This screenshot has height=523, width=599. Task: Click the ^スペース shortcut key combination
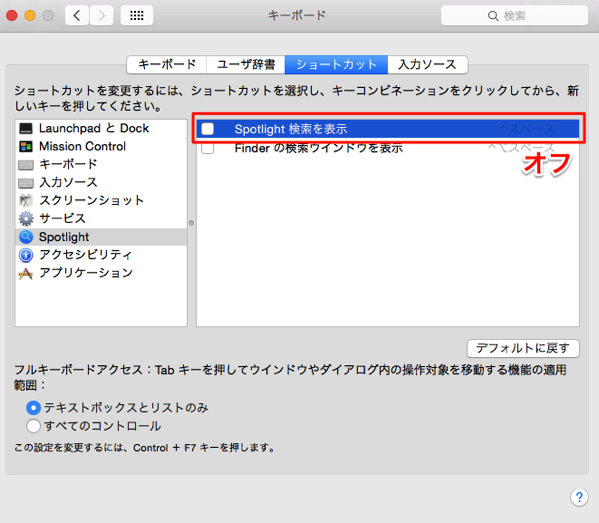pyautogui.click(x=527, y=129)
